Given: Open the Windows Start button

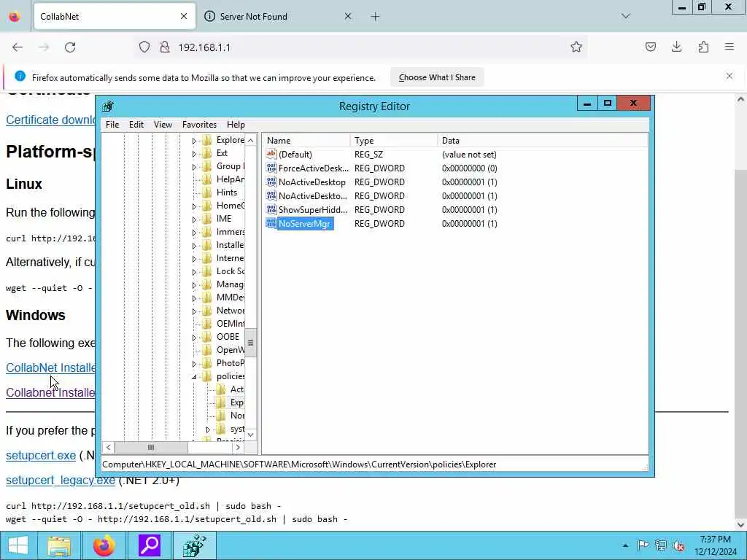Looking at the screenshot, I should tap(18, 545).
